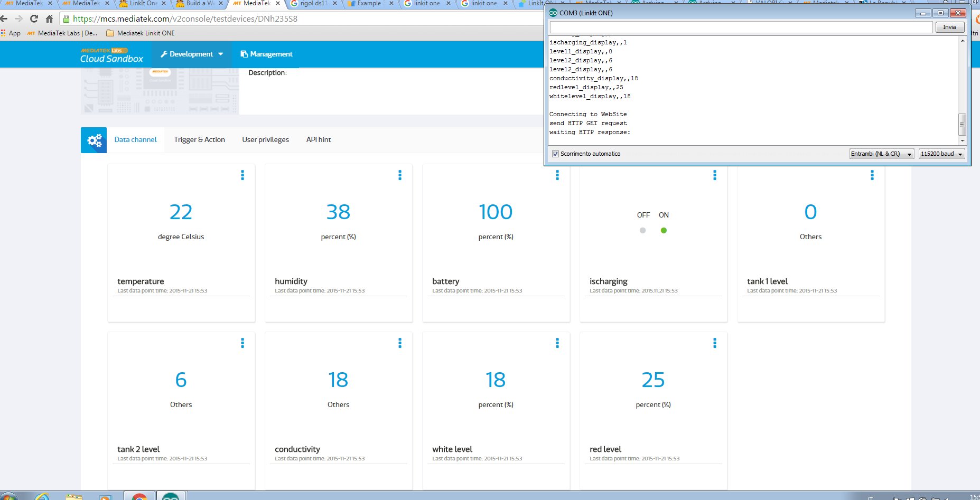Viewport: 980px width, 500px height.
Task: Open the 115200 baud rate dropdown
Action: (x=942, y=154)
